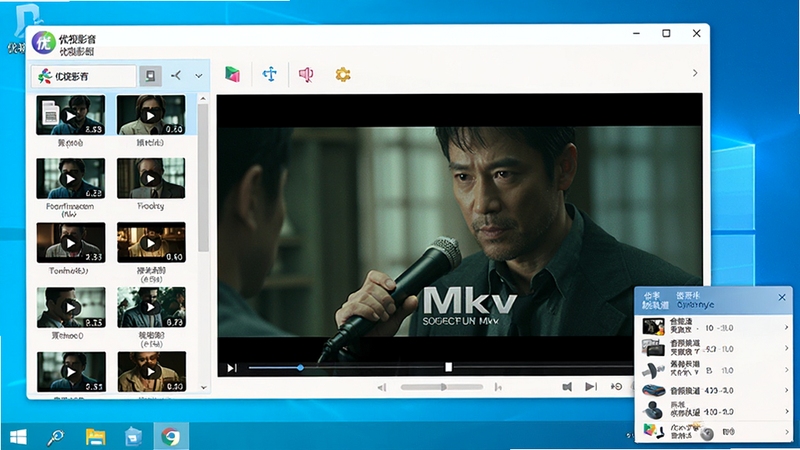Click the volume slider below the video

pos(442,387)
